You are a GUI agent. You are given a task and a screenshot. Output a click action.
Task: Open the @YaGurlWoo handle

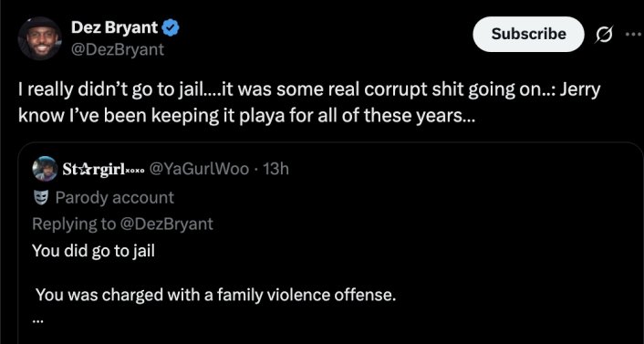click(x=199, y=169)
